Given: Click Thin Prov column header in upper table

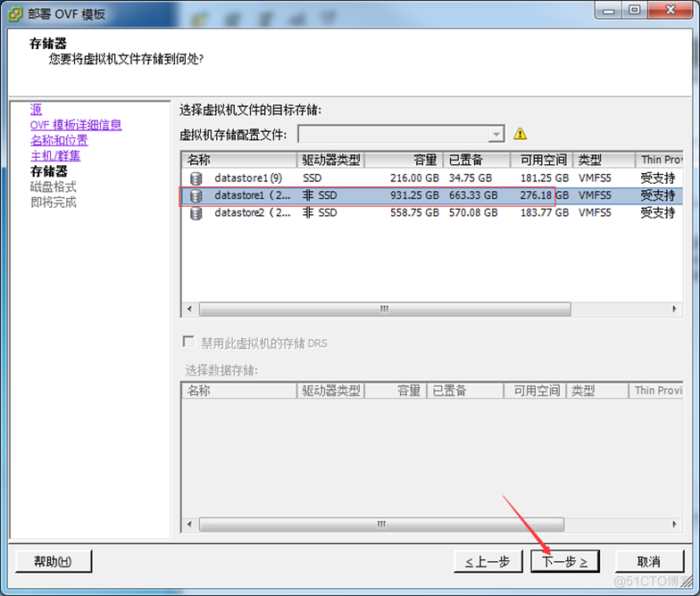Looking at the screenshot, I should [659, 160].
